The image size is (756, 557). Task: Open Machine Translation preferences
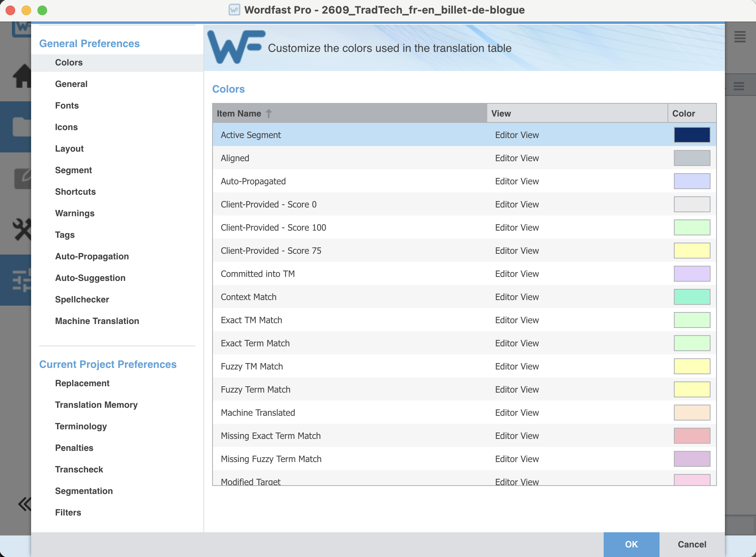pyautogui.click(x=97, y=321)
